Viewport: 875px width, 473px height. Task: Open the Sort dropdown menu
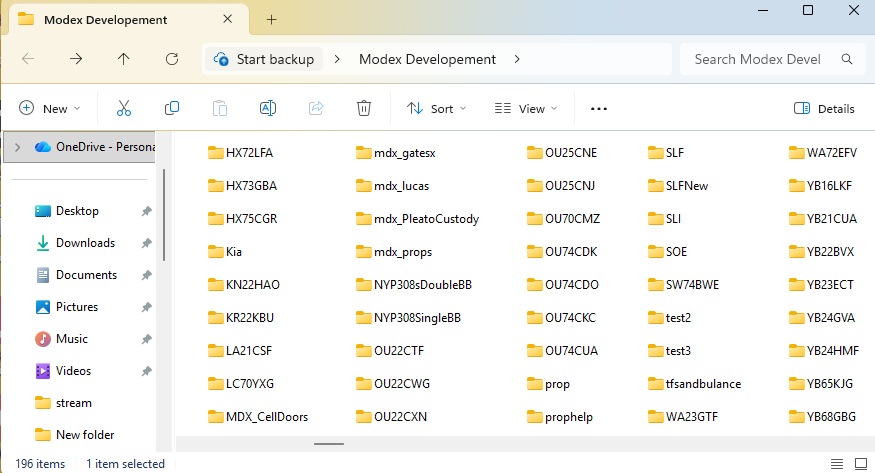(x=436, y=109)
